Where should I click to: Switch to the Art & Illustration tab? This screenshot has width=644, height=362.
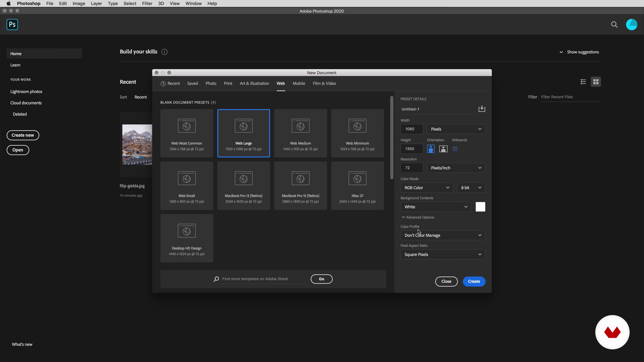pos(254,83)
